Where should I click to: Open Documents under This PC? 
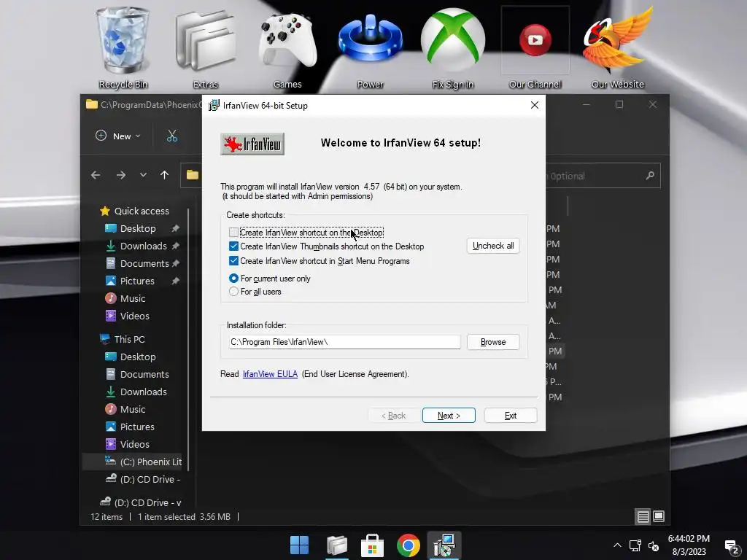click(144, 374)
